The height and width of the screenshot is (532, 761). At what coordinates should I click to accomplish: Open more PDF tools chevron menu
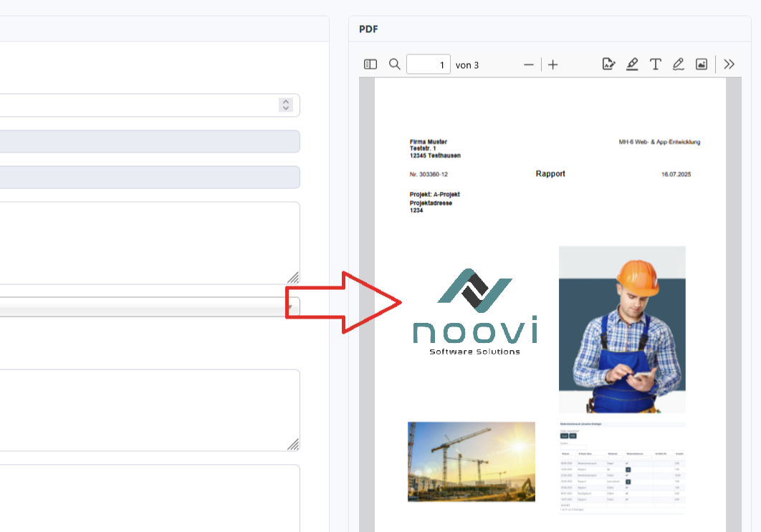click(x=729, y=64)
